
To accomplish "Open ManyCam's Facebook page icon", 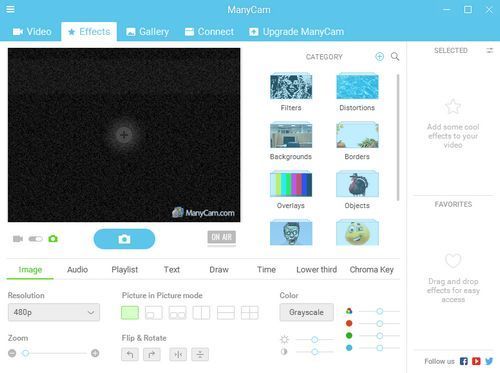I will coord(464,361).
